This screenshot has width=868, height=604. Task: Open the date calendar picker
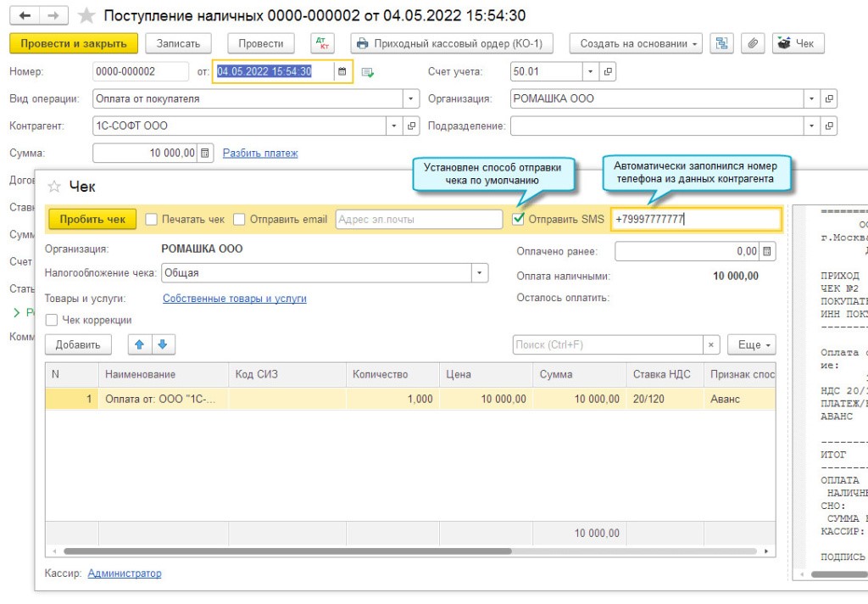click(x=342, y=71)
